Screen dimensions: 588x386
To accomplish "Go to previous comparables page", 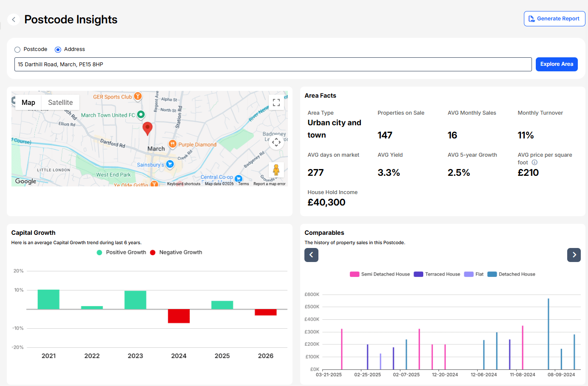I will click(311, 255).
